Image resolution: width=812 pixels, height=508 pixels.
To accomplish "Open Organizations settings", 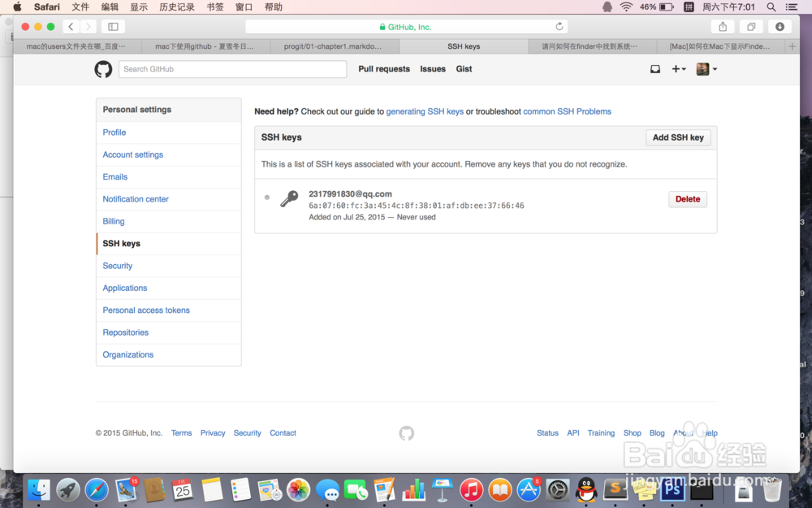I will click(168, 355).
